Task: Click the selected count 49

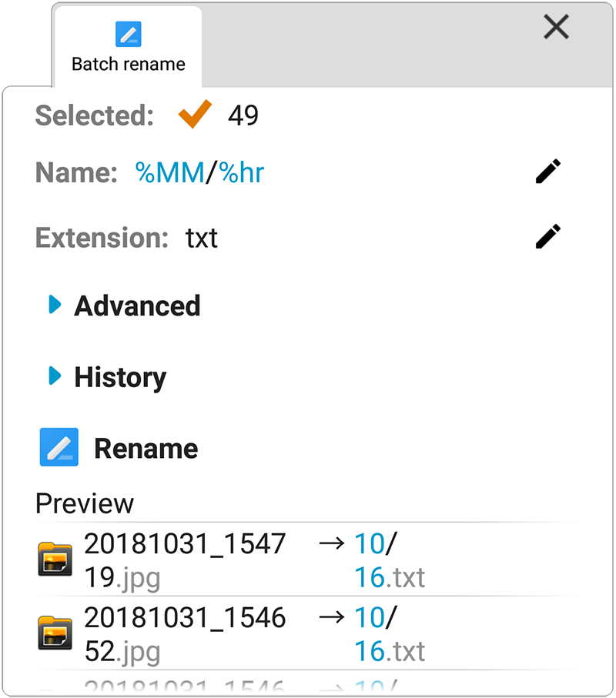Action: pyautogui.click(x=243, y=115)
